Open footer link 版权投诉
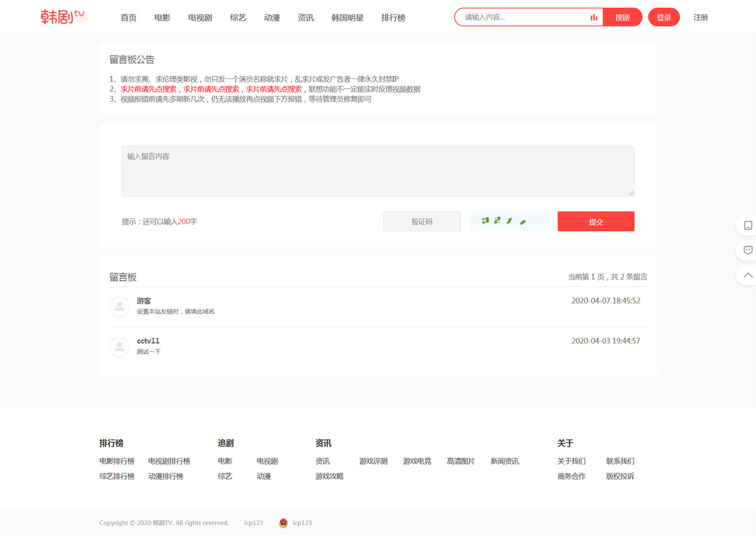This screenshot has width=756, height=536. click(620, 477)
